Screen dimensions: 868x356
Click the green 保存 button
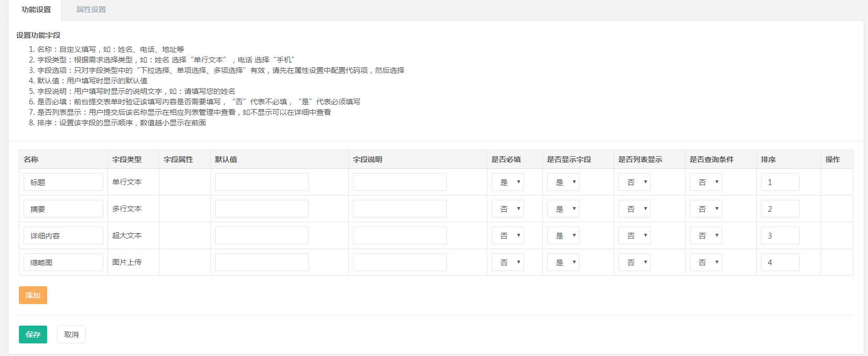(33, 335)
